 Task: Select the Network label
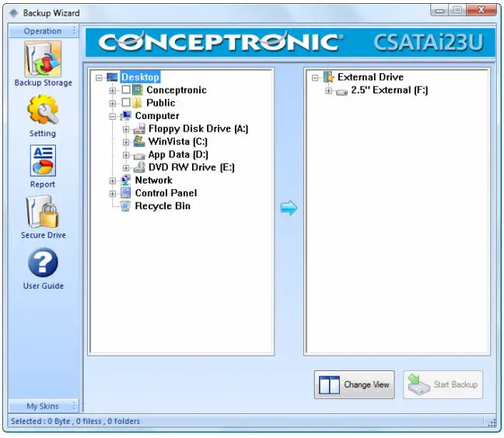[154, 180]
